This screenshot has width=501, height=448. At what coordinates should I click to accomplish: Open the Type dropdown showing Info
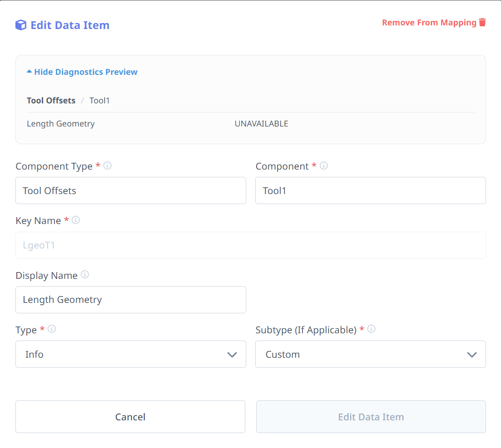point(131,354)
